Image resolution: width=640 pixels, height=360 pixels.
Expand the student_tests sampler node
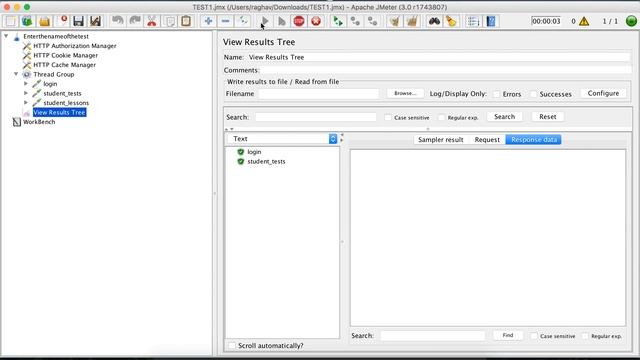click(26, 93)
